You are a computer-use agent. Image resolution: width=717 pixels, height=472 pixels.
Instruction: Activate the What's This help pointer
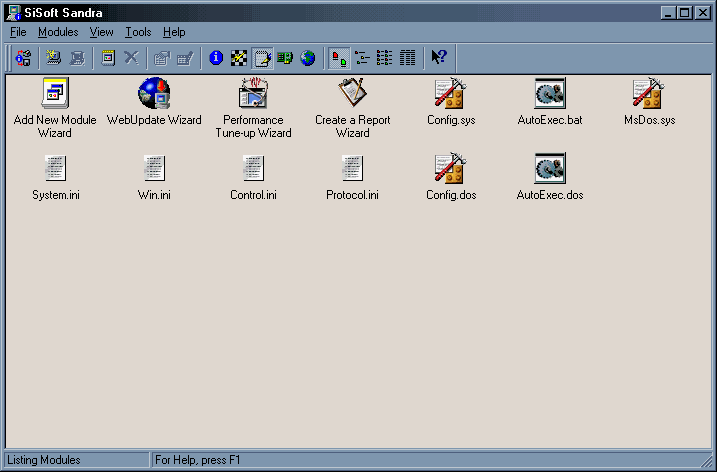(x=439, y=58)
